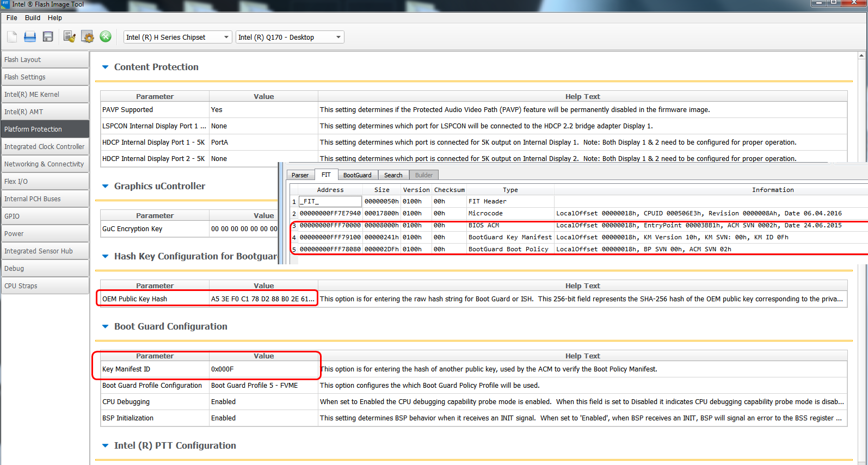Select Flash Layout in sidebar
The image size is (868, 465).
[45, 60]
